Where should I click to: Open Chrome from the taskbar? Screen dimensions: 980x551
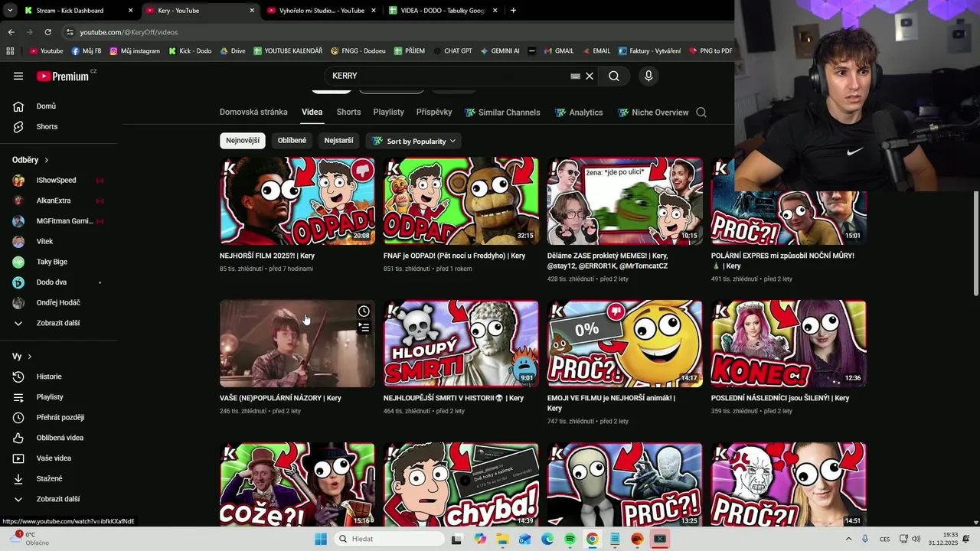tap(592, 539)
